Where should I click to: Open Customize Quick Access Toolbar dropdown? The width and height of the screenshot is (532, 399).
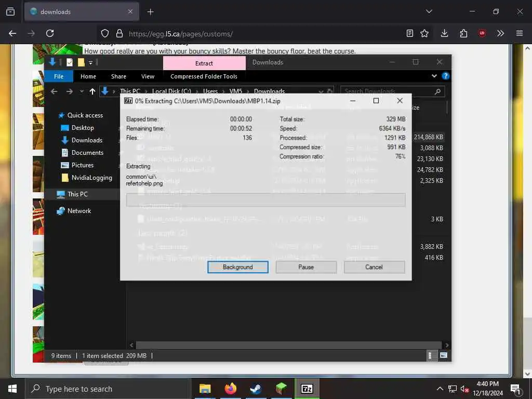click(90, 62)
